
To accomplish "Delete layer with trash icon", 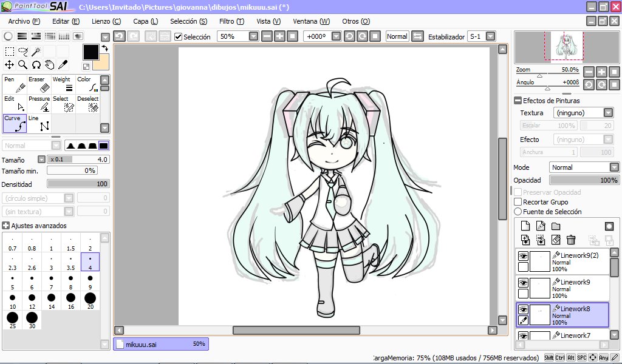I will (x=571, y=240).
